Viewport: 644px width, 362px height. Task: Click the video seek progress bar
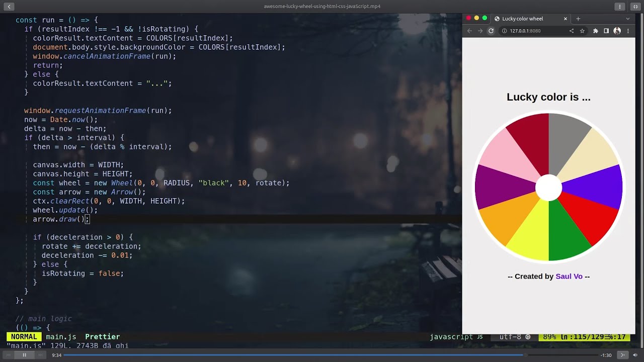330,355
